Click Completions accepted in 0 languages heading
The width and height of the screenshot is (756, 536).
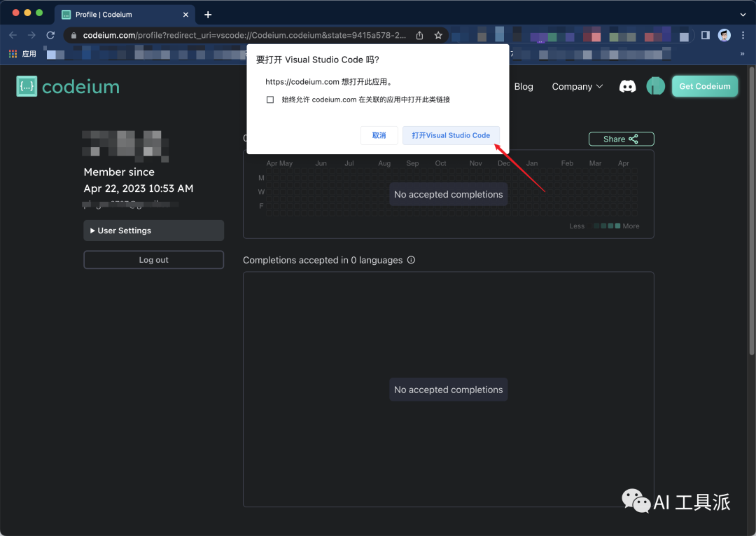(323, 260)
